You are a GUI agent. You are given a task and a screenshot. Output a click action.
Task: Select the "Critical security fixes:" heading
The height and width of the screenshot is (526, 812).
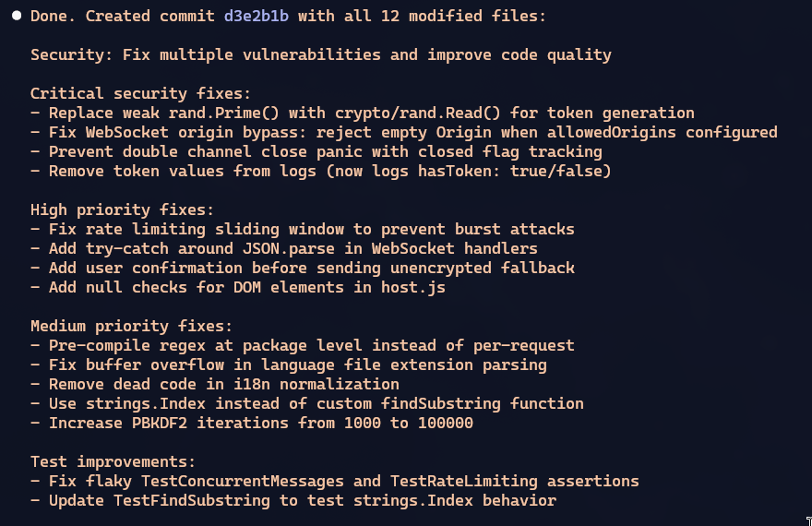[x=140, y=93]
